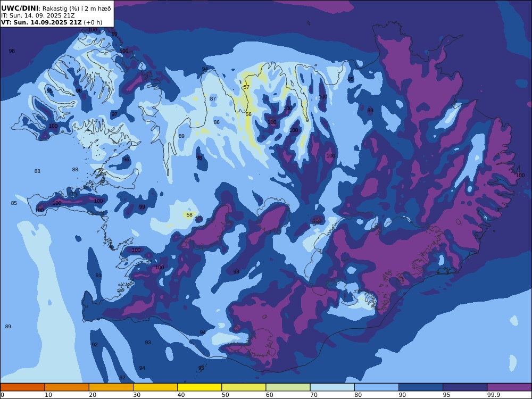This screenshot has height=399, width=532.
Task: Pick the light green 60–70 legend swatch
Action: [288, 387]
